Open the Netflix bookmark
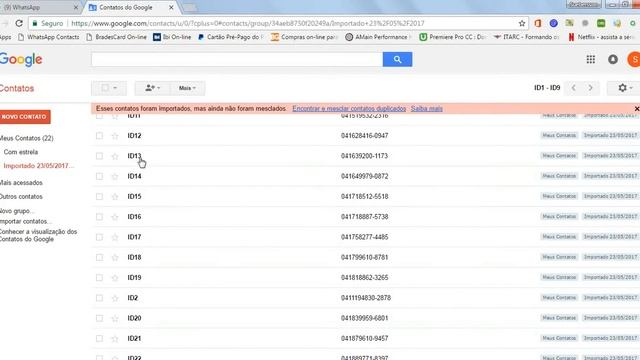 pos(602,37)
